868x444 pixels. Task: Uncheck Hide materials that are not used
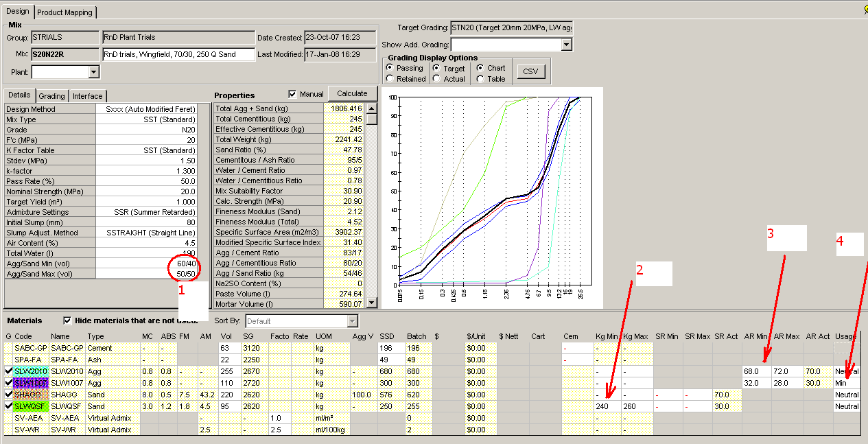(x=68, y=320)
